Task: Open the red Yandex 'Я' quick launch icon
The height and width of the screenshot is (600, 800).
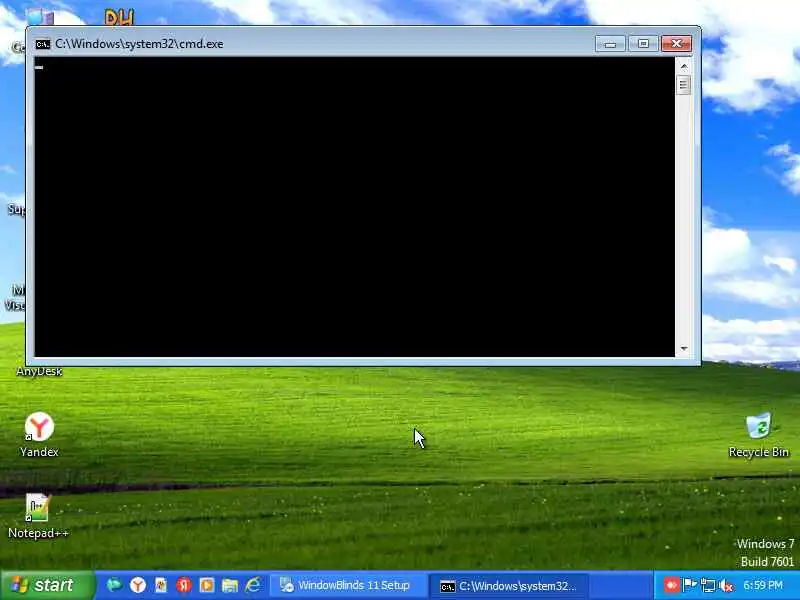Action: pos(184,585)
